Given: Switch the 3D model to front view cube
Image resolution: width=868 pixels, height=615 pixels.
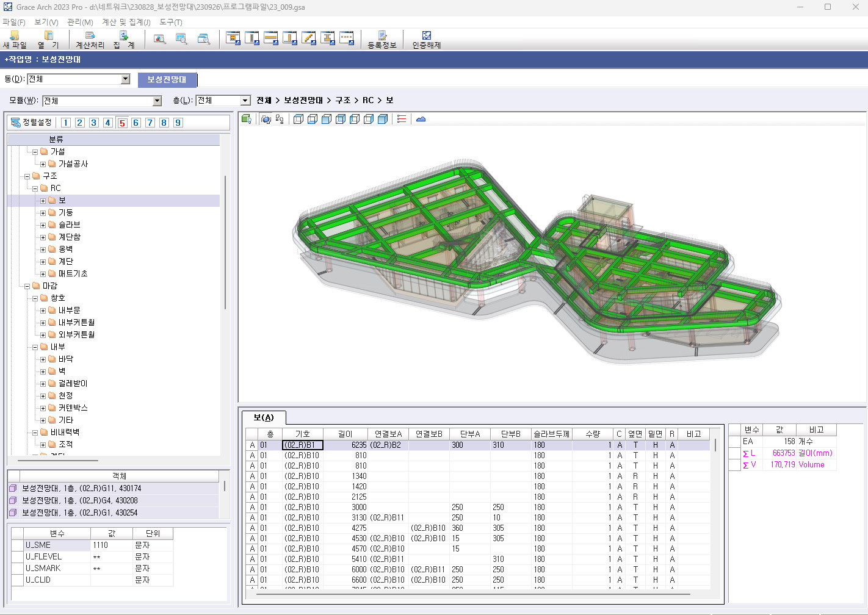Looking at the screenshot, I should pos(327,119).
